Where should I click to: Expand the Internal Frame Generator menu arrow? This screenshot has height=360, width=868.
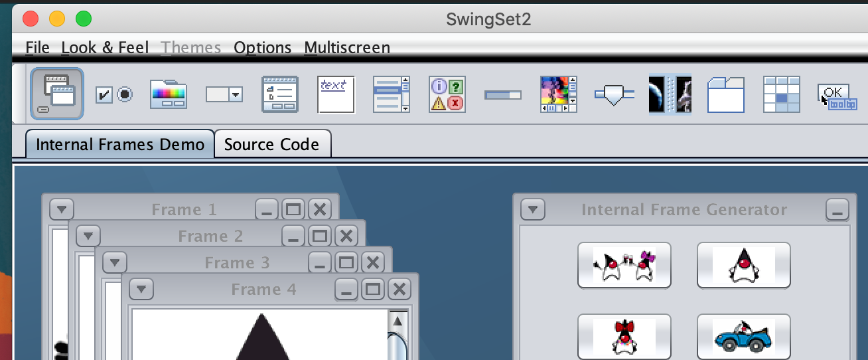click(x=533, y=210)
